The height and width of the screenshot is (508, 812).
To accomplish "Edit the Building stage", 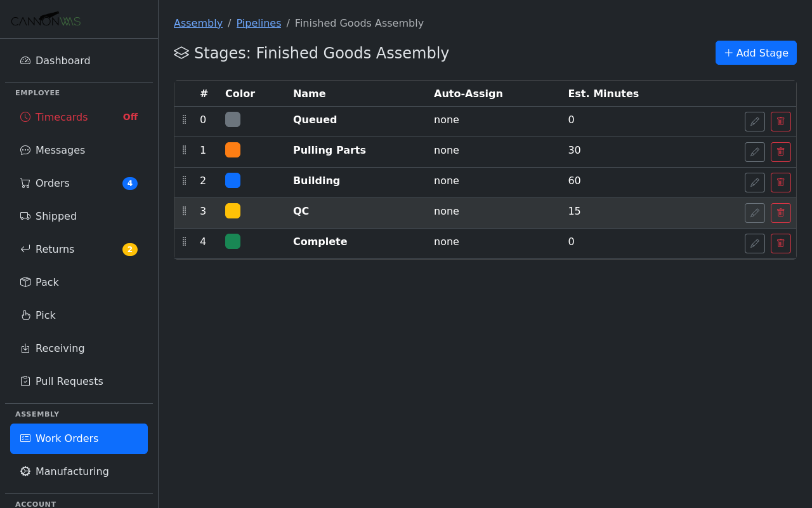I will (x=754, y=182).
